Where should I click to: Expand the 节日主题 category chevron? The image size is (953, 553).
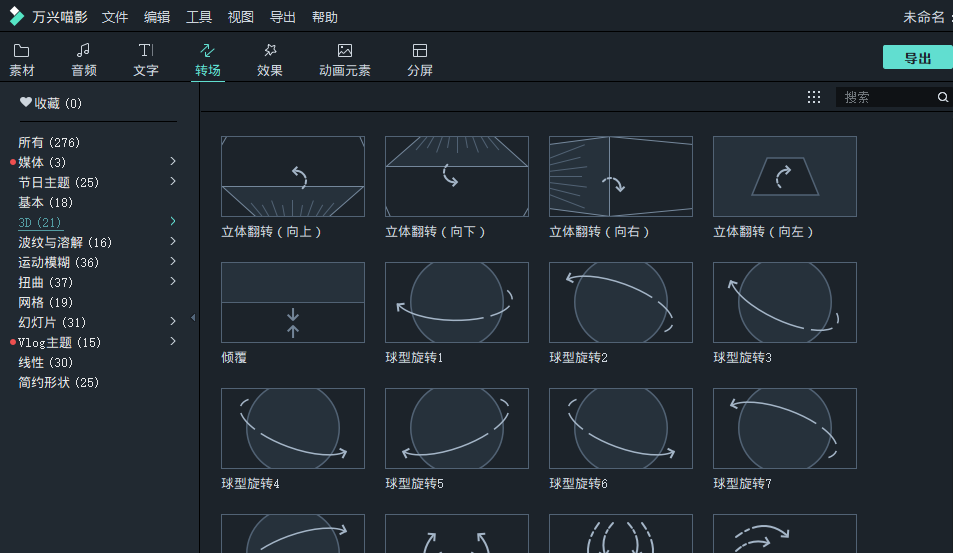pyautogui.click(x=173, y=181)
